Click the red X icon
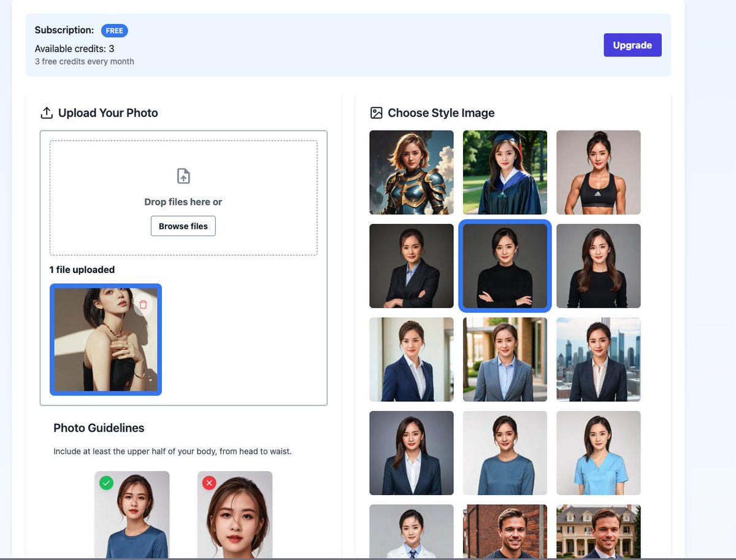 (209, 483)
